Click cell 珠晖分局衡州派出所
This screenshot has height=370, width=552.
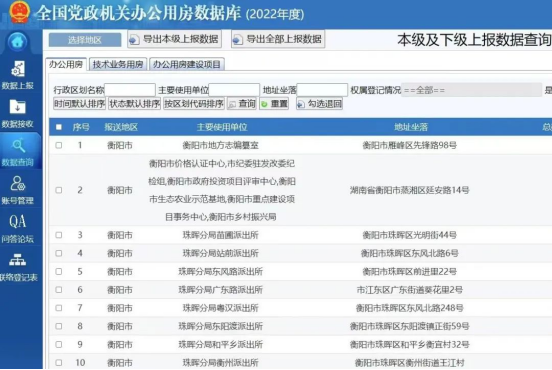pos(221,363)
